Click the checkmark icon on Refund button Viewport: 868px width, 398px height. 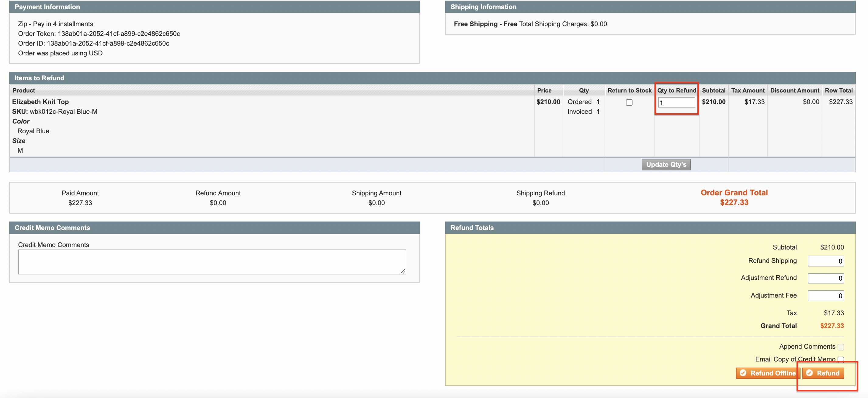point(809,373)
